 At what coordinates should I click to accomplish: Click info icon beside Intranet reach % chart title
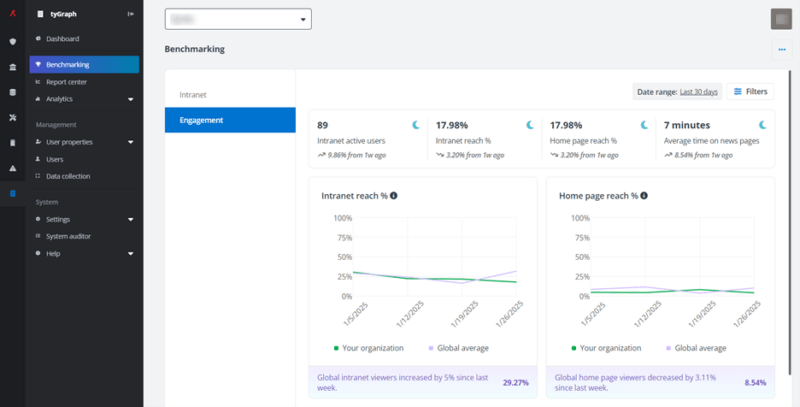393,195
